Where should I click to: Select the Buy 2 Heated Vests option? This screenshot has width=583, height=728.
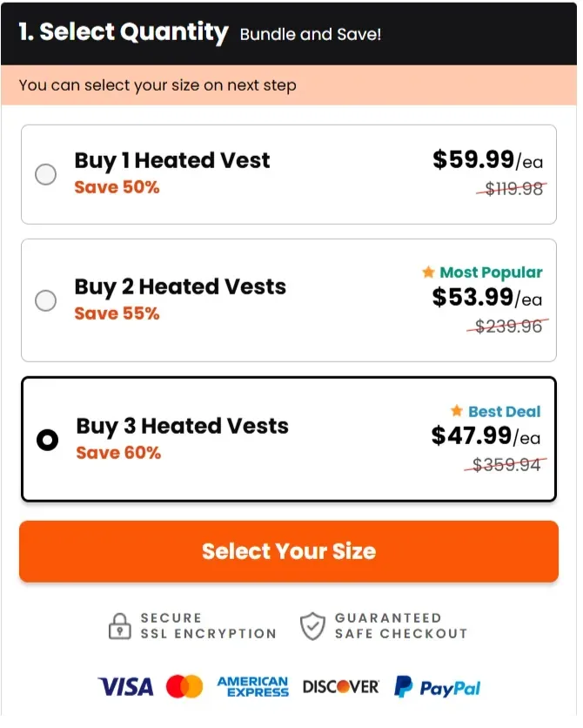(x=46, y=300)
